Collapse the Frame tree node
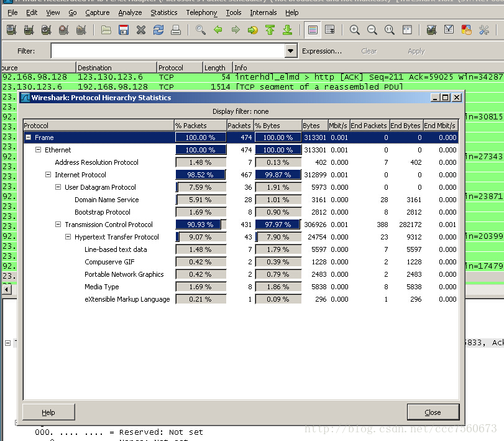 (29, 137)
